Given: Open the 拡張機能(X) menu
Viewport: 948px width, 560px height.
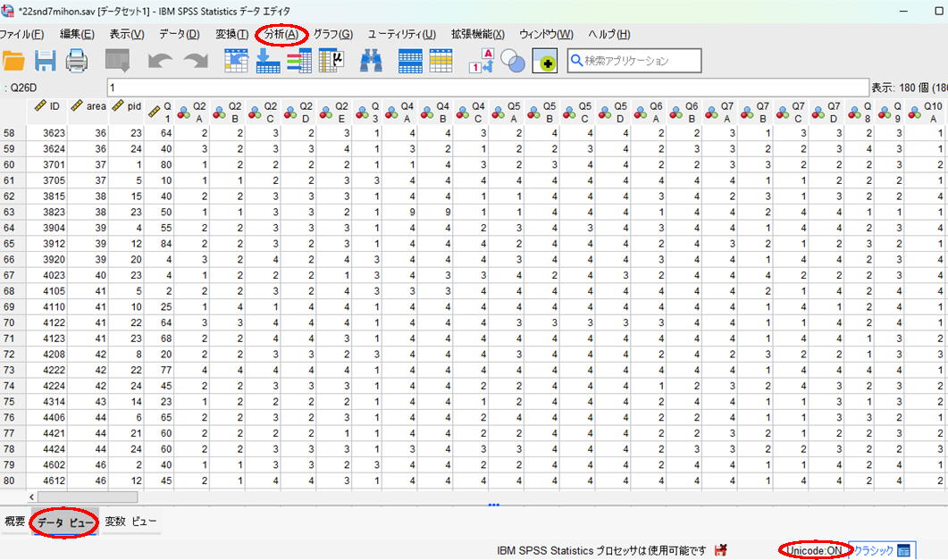Looking at the screenshot, I should click(x=478, y=35).
